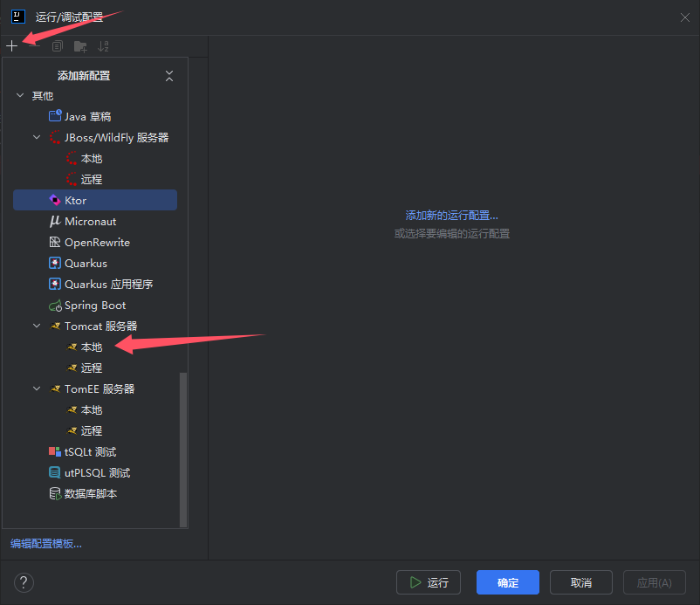Click the Tomcat 服务器 cat icon

tap(55, 326)
